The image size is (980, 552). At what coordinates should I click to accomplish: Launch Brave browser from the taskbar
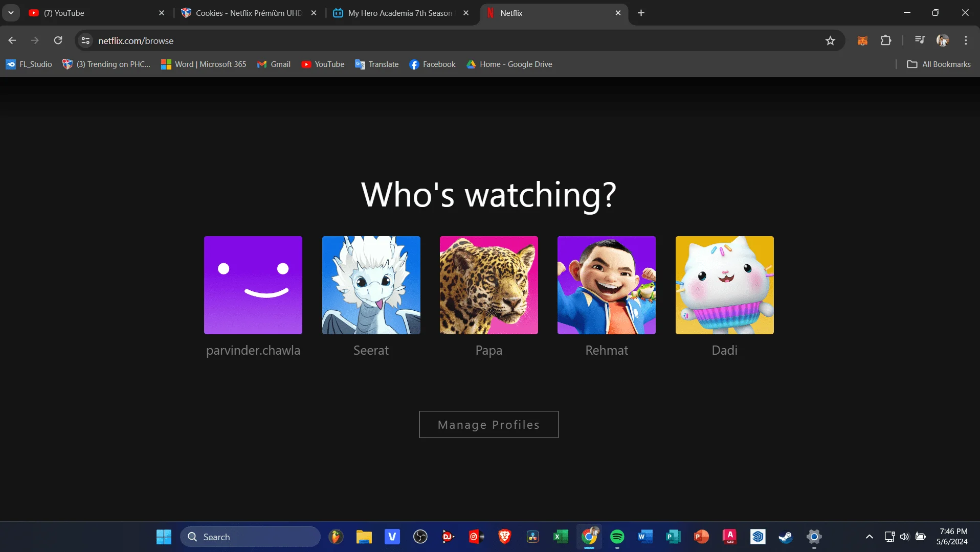(x=505, y=537)
